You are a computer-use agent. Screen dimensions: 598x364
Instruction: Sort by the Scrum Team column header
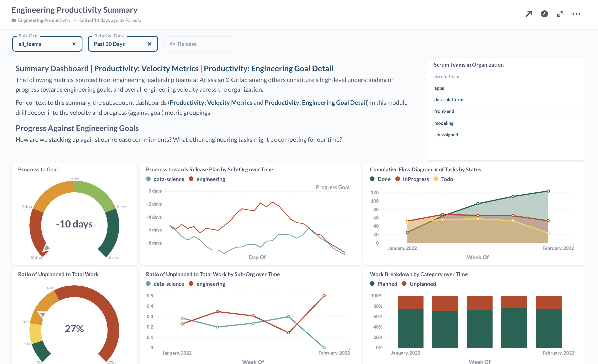tap(446, 77)
